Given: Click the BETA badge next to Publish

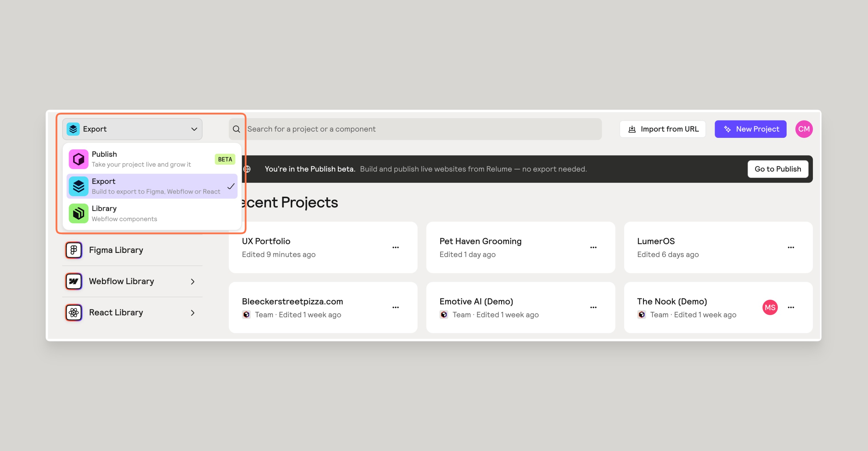Looking at the screenshot, I should tap(225, 159).
